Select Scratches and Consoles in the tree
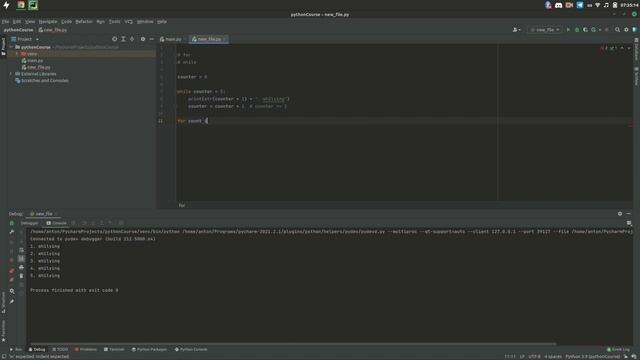This screenshot has width=640, height=360. [x=42, y=81]
